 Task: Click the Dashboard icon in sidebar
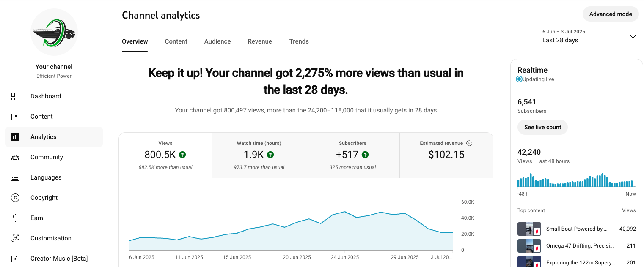tap(15, 96)
